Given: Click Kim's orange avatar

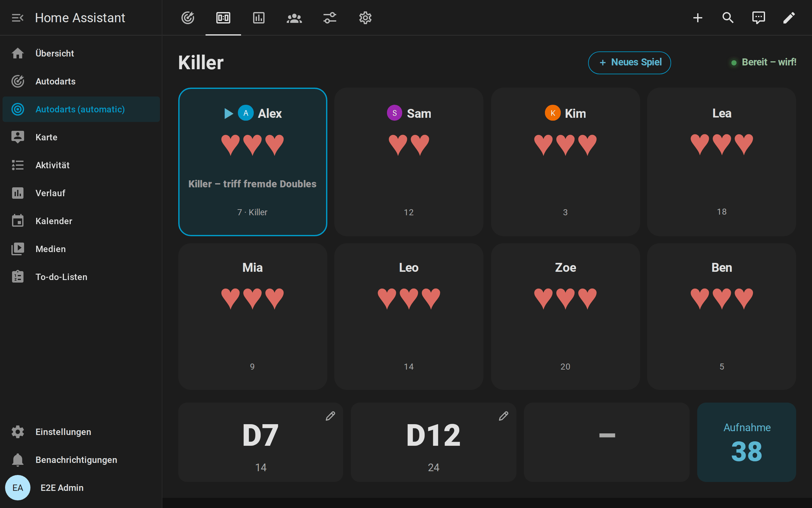Looking at the screenshot, I should click(x=553, y=113).
